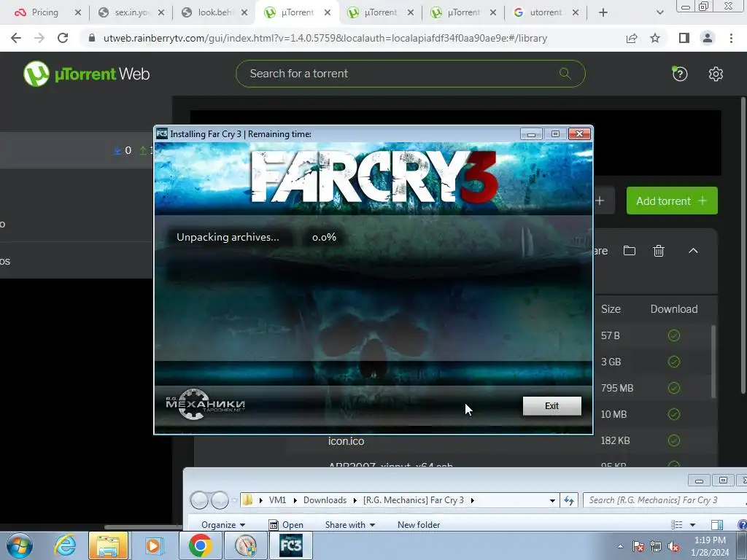Open Windows Start menu
This screenshot has width=747, height=560.
coord(19,545)
